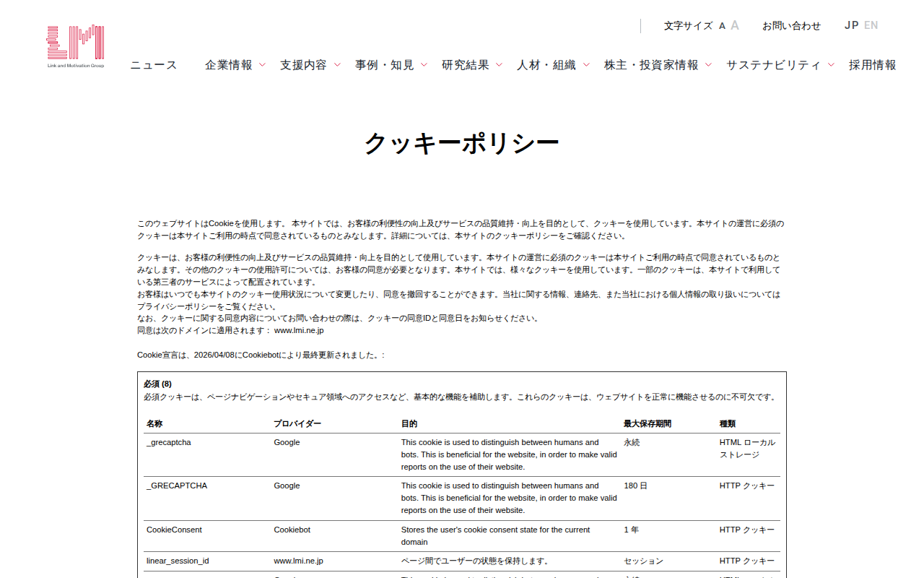Click the 180 日 retention value
924x578 pixels.
(635, 486)
